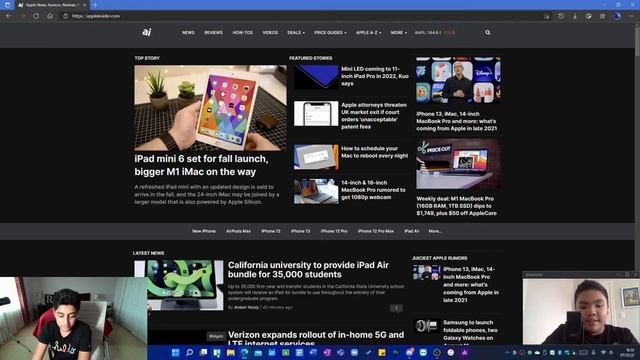
Task: Select the AirPods Max topic link
Action: pyautogui.click(x=238, y=231)
